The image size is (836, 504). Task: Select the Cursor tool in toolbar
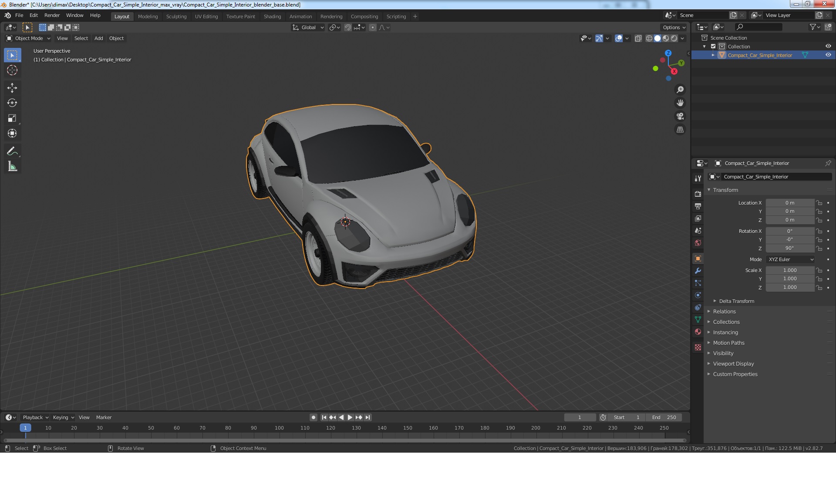pos(12,70)
